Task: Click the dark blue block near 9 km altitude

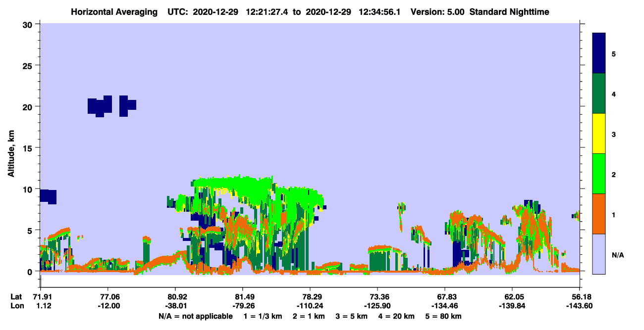Action: [x=49, y=196]
